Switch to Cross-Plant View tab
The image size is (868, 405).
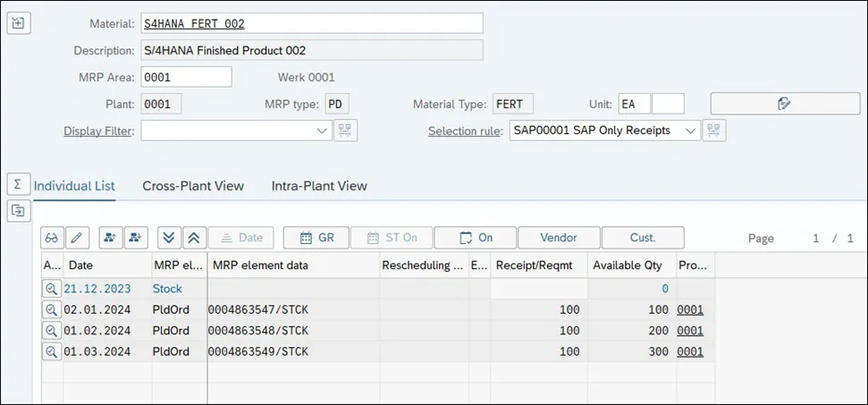pyautogui.click(x=193, y=186)
